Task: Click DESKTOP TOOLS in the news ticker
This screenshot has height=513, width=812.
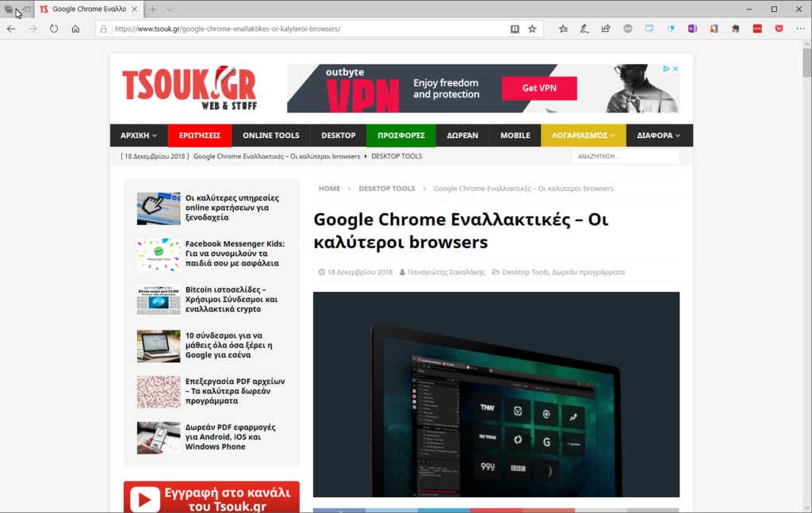Action: point(396,156)
